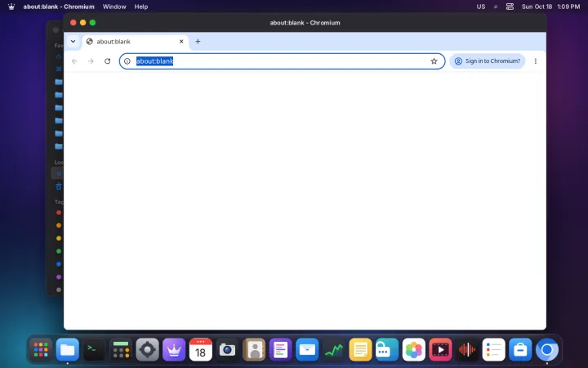This screenshot has height=368, width=588.
Task: Open the trash location in background Files sidebar
Action: point(59,186)
